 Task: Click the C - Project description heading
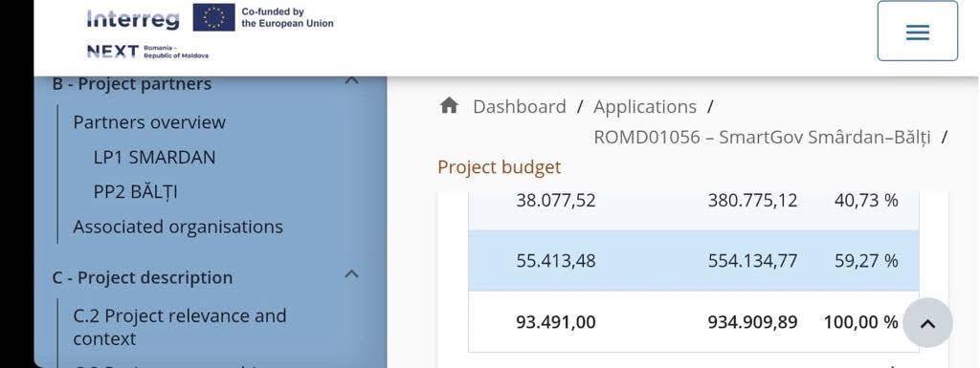pyautogui.click(x=143, y=277)
